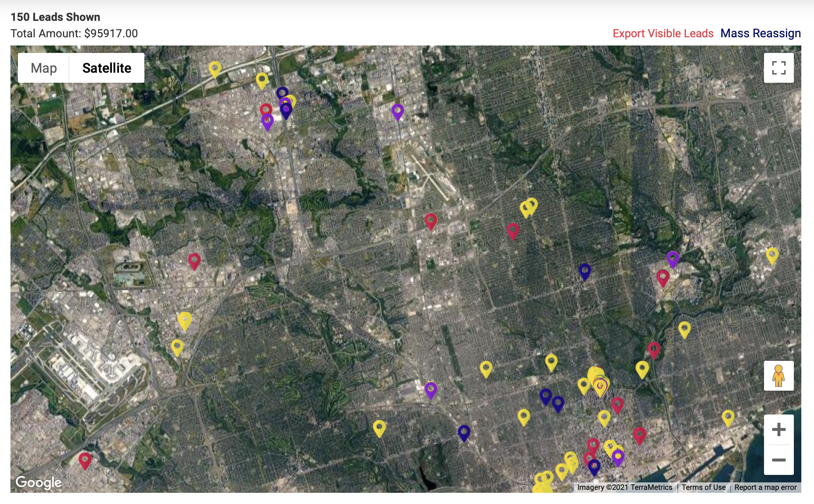Screen dimensions: 814x504
Task: Click the red pin right of the pair of yellow pins
Action: (x=513, y=231)
